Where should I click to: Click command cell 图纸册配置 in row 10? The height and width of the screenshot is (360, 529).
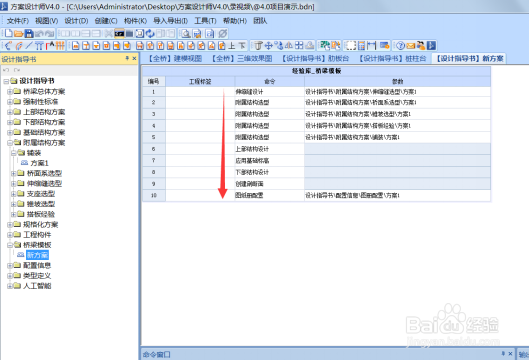(270, 195)
